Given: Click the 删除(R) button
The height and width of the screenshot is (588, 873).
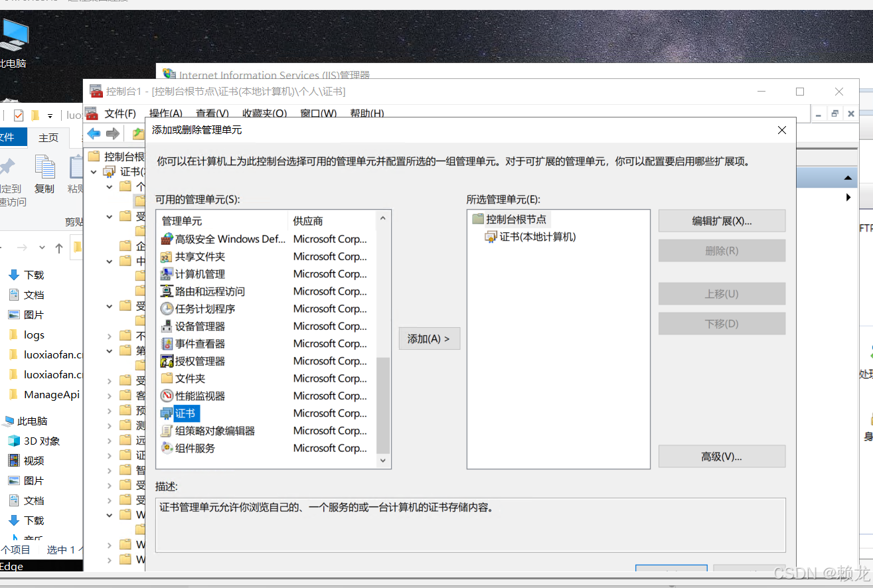Looking at the screenshot, I should tap(722, 251).
